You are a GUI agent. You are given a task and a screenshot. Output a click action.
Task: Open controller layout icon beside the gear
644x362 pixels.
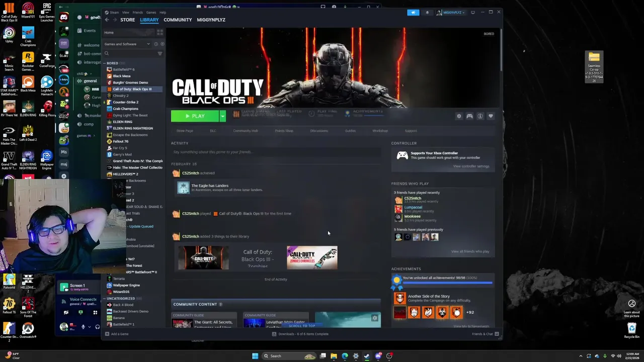[469, 116]
